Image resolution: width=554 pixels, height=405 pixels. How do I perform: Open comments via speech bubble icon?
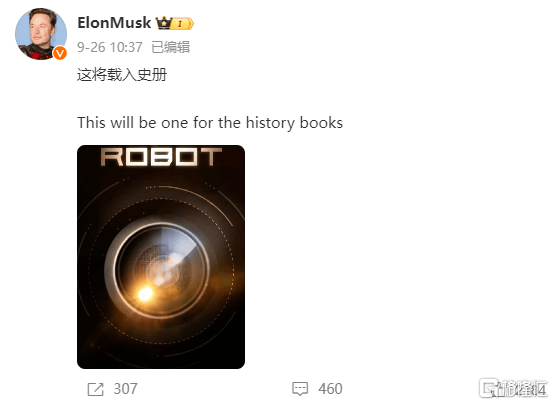pyautogui.click(x=300, y=389)
